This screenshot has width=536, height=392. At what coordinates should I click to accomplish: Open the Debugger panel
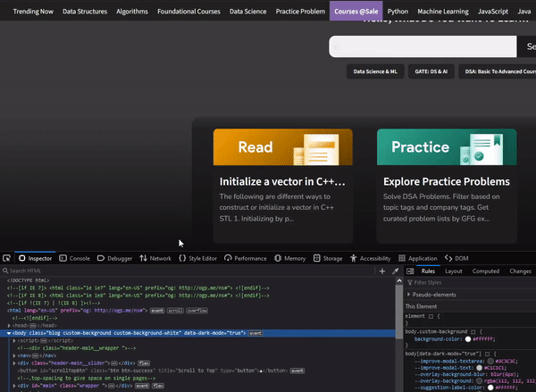[x=114, y=258]
